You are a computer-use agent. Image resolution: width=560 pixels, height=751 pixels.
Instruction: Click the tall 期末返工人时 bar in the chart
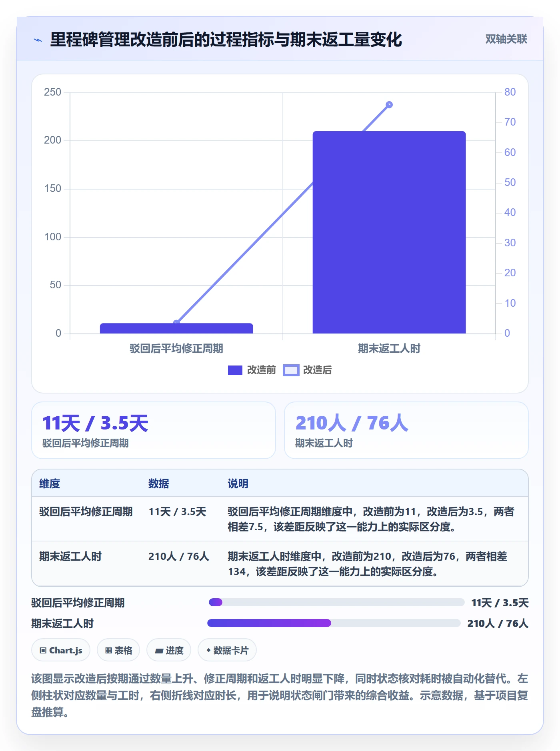[389, 232]
